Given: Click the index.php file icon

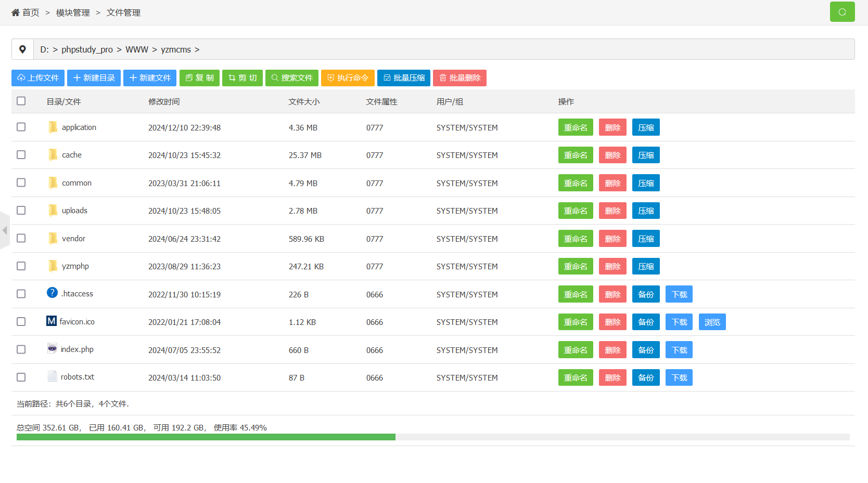Looking at the screenshot, I should point(52,349).
